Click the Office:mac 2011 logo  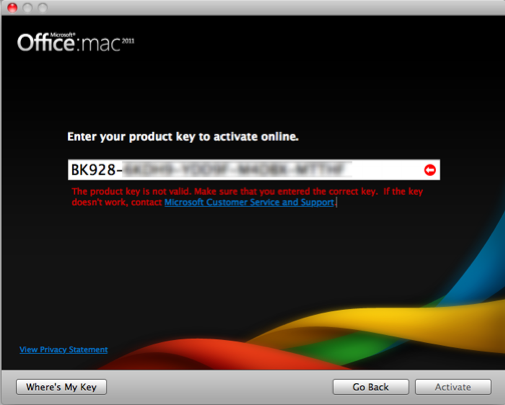coord(76,43)
